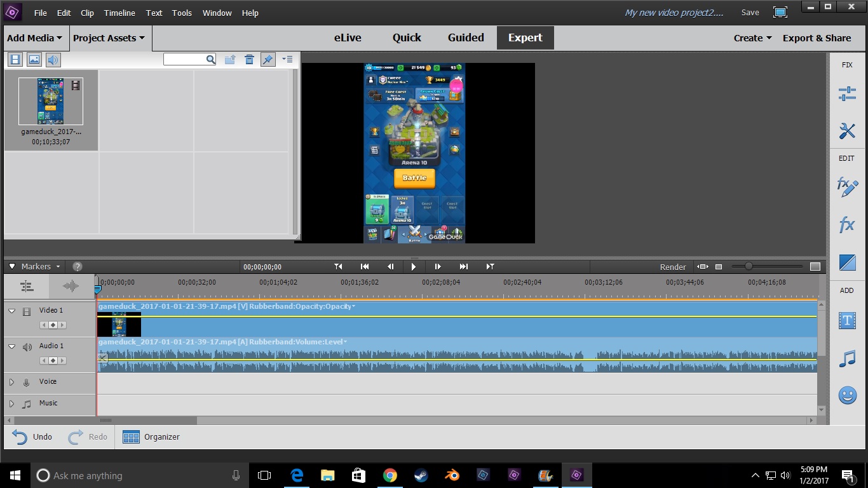The height and width of the screenshot is (488, 868).
Task: Click Export & Share button
Action: coord(817,38)
